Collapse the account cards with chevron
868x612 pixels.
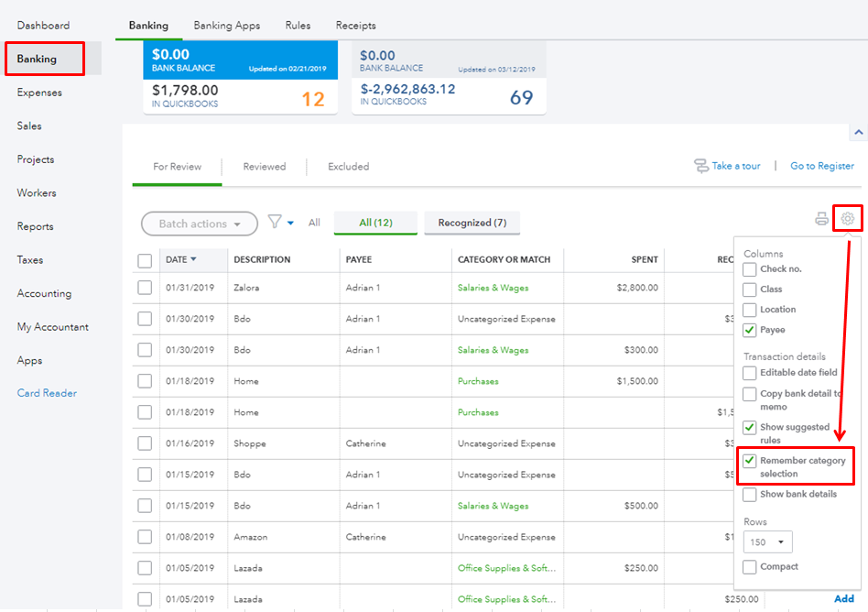pos(858,133)
